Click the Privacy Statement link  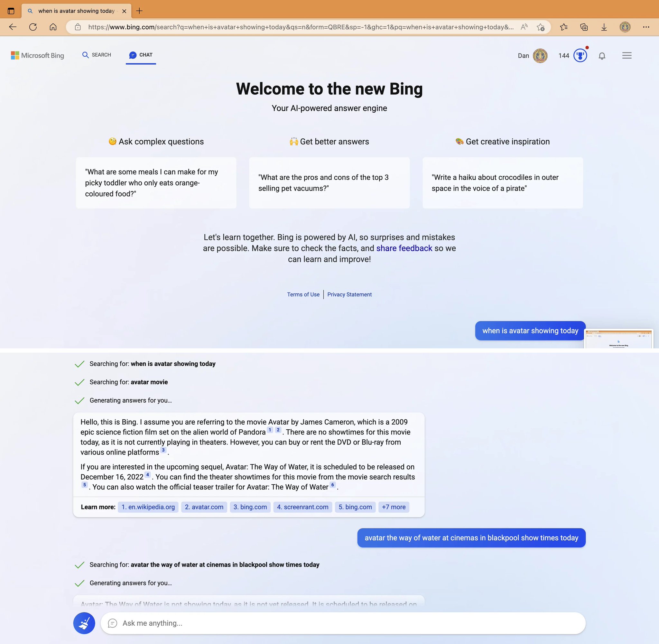coord(349,294)
